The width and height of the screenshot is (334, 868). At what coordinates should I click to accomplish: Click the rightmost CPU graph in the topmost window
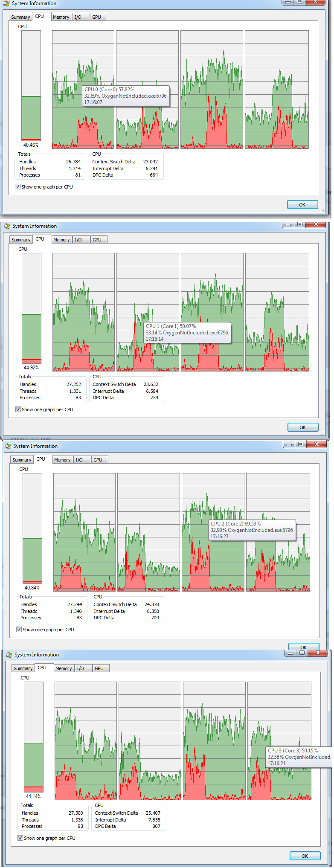click(276, 90)
